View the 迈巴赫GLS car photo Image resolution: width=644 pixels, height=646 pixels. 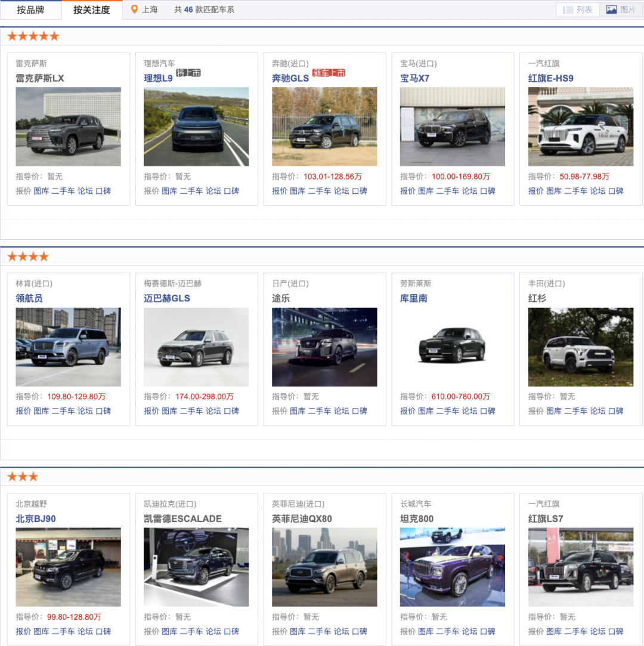pyautogui.click(x=196, y=347)
